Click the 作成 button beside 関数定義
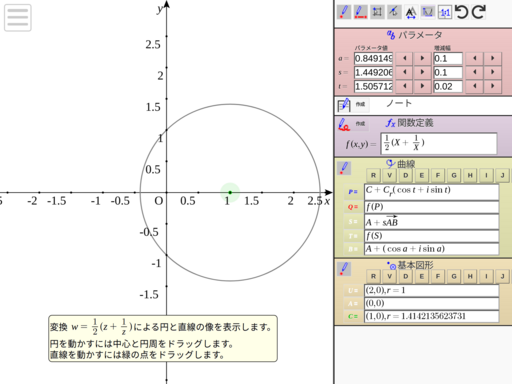 click(360, 124)
